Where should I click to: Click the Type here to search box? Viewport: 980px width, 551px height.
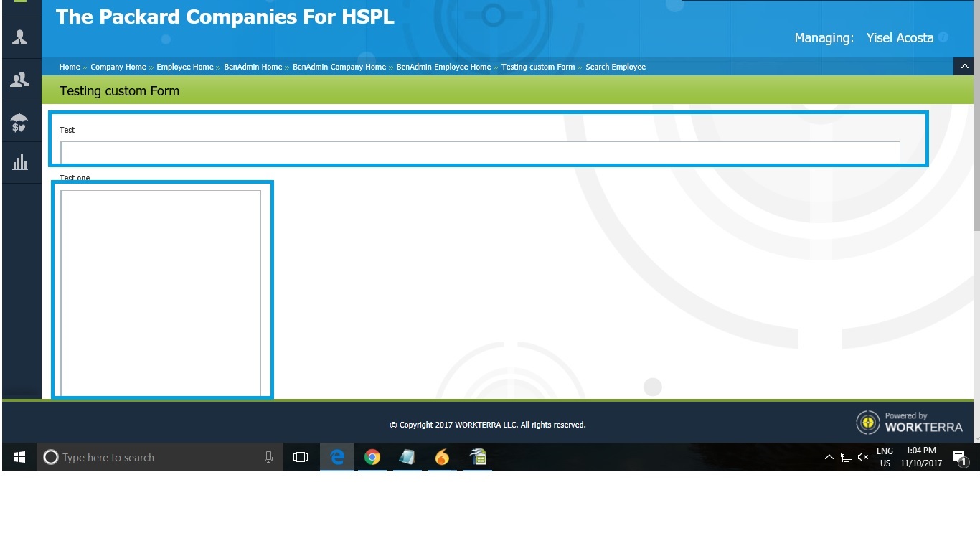tap(159, 457)
